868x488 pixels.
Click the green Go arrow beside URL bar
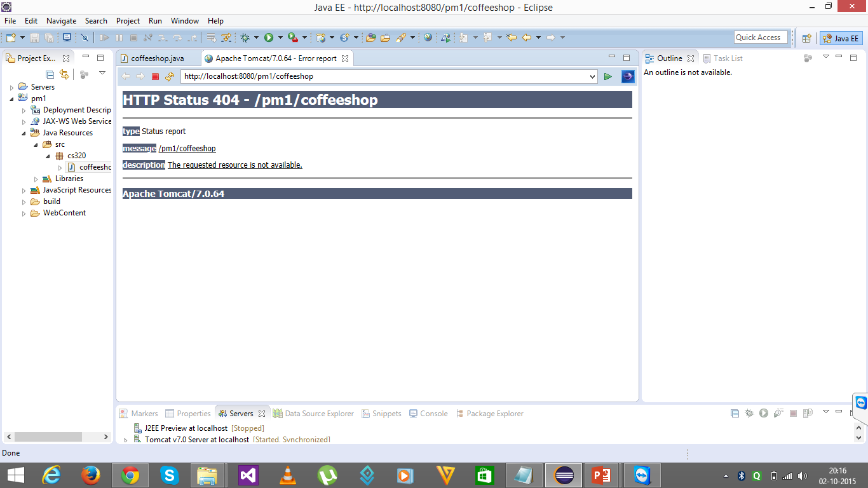tap(608, 77)
